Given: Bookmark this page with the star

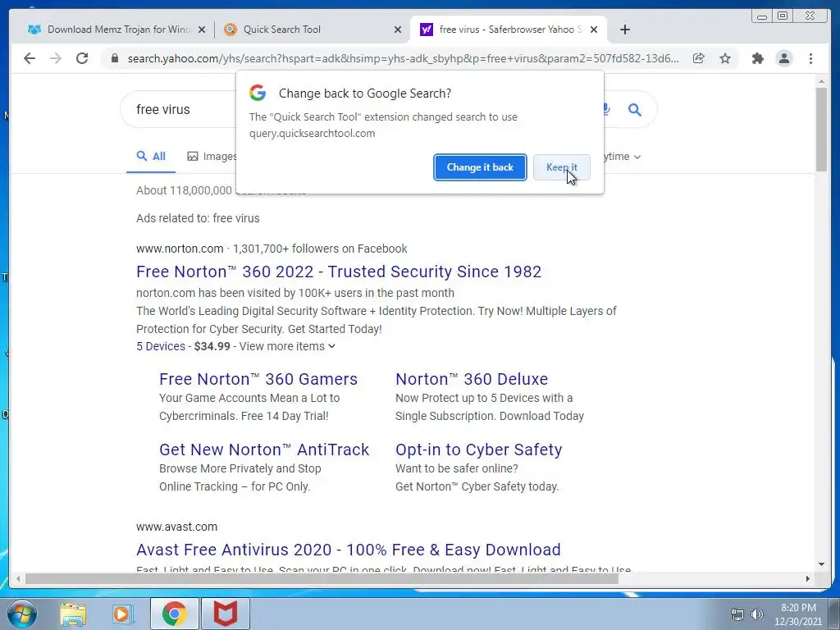Looking at the screenshot, I should tap(725, 58).
